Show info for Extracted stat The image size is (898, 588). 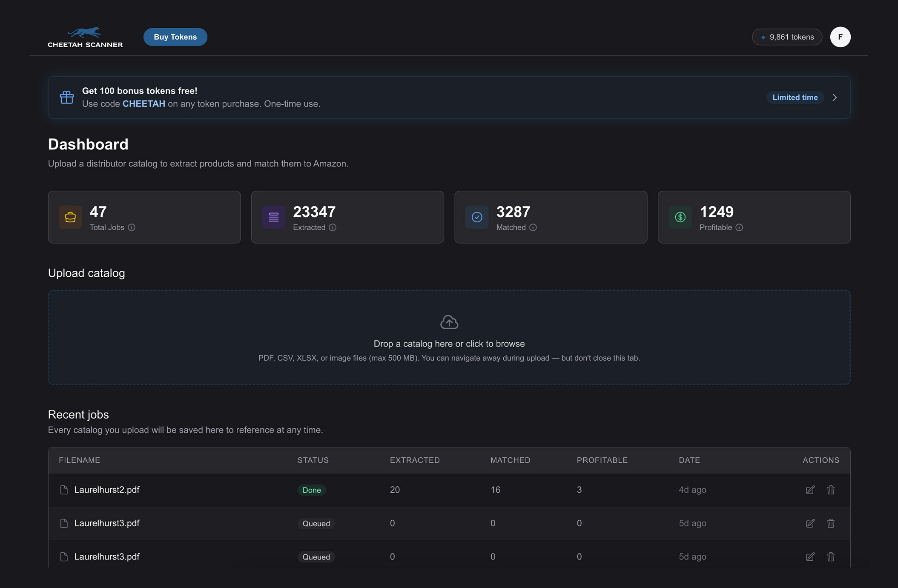(x=333, y=227)
